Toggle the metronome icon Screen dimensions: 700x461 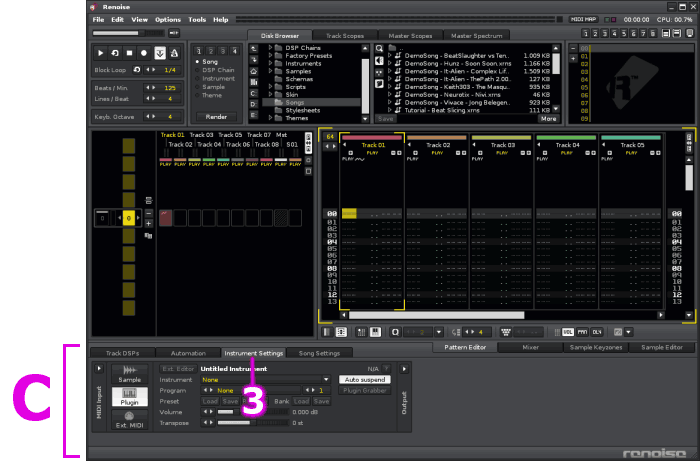coord(174,53)
